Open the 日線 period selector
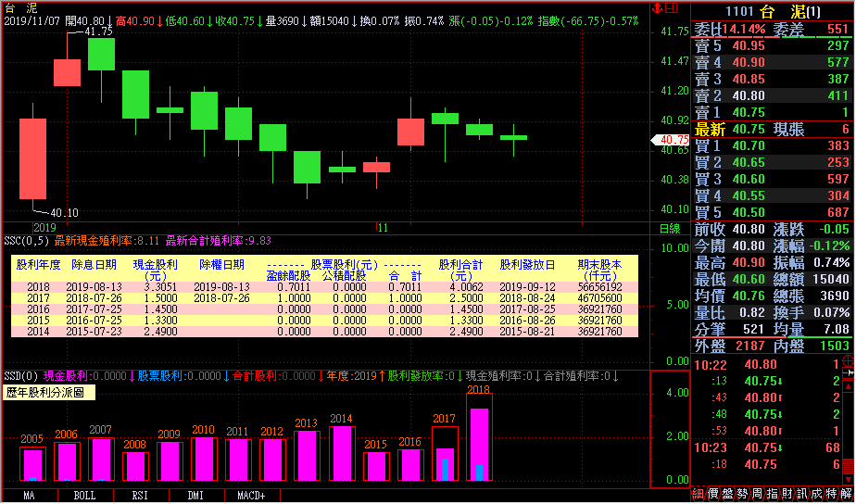Image resolution: width=856 pixels, height=504 pixels. pyautogui.click(x=670, y=229)
